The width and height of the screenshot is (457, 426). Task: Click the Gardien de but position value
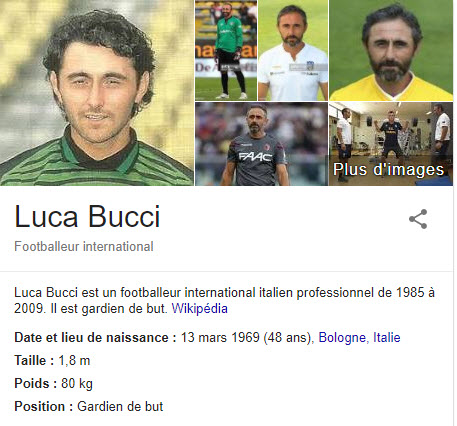point(120,407)
